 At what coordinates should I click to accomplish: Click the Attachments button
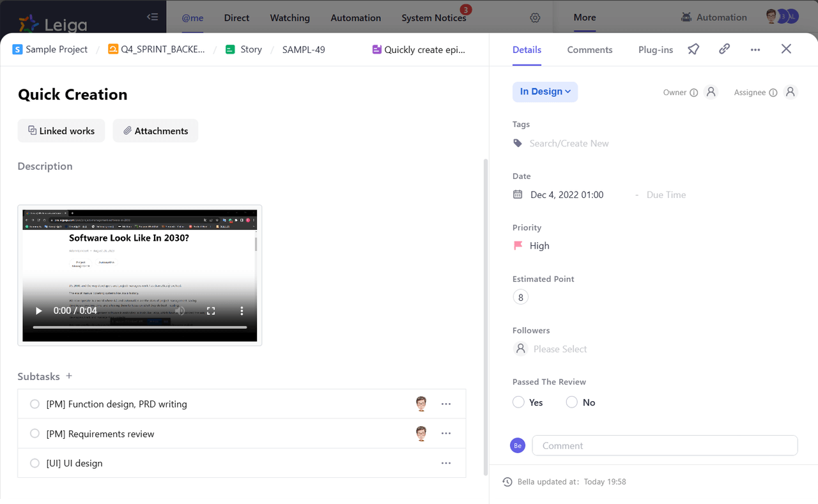pyautogui.click(x=155, y=130)
